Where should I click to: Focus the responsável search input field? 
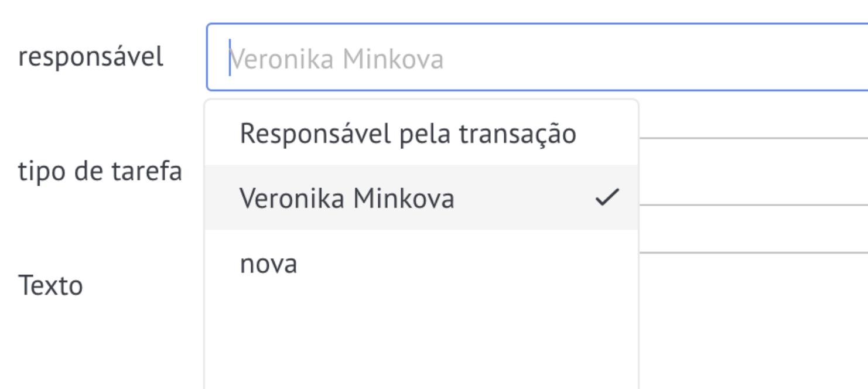point(537,57)
